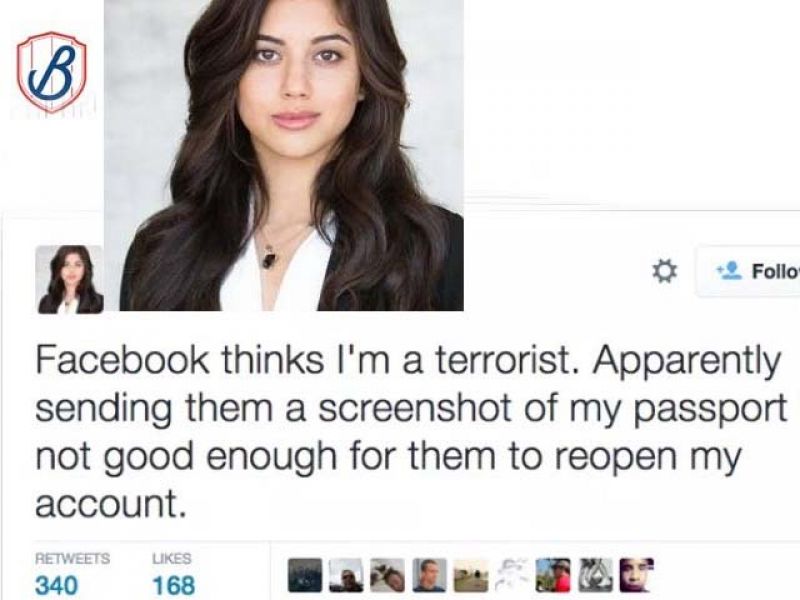Image resolution: width=800 pixels, height=600 pixels.
Task: Click the LIKES label
Action: pyautogui.click(x=172, y=559)
